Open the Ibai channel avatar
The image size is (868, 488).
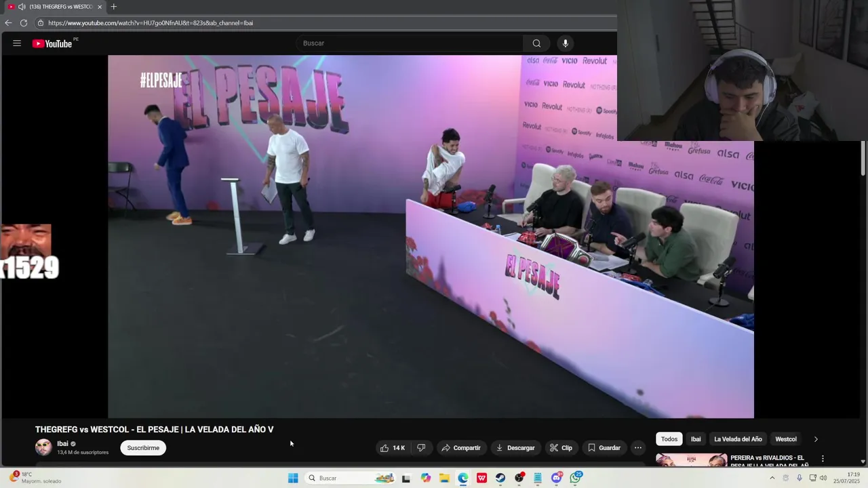click(x=43, y=447)
